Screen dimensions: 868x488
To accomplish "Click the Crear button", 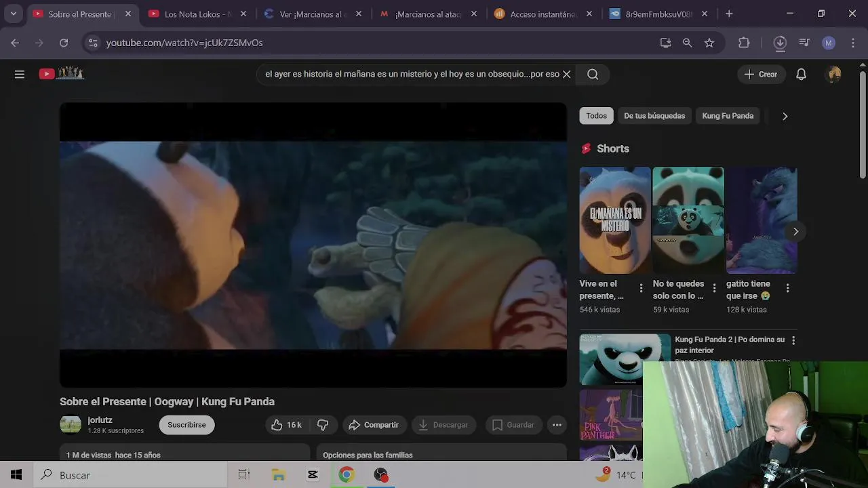I will pyautogui.click(x=762, y=75).
